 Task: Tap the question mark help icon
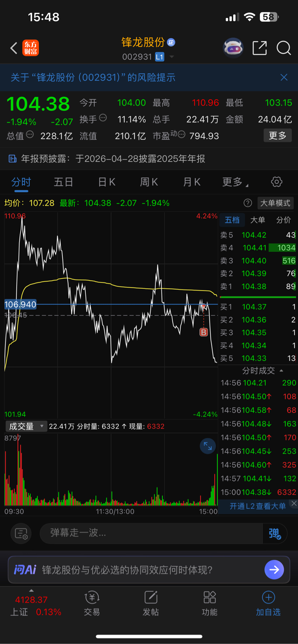[x=248, y=203]
